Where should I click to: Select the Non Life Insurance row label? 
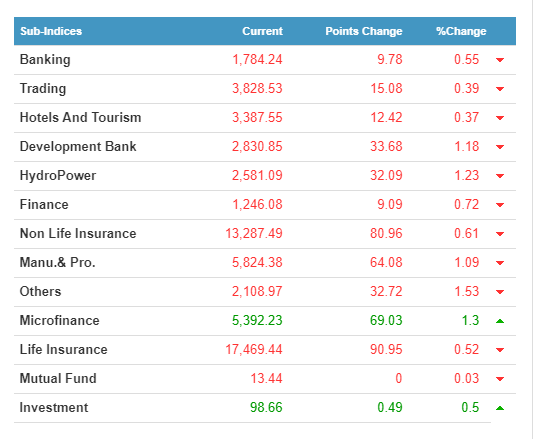(78, 234)
